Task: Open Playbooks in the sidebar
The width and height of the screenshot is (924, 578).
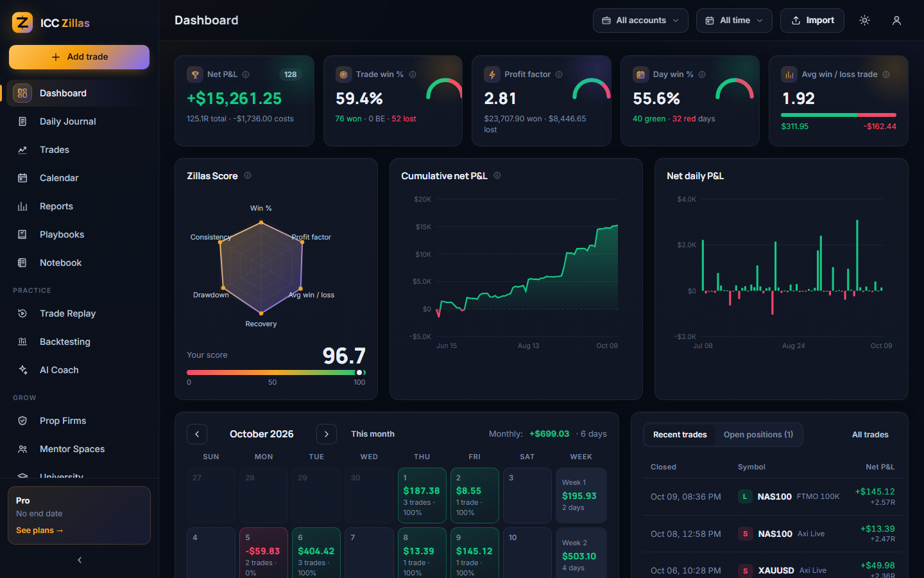Action: tap(79, 234)
